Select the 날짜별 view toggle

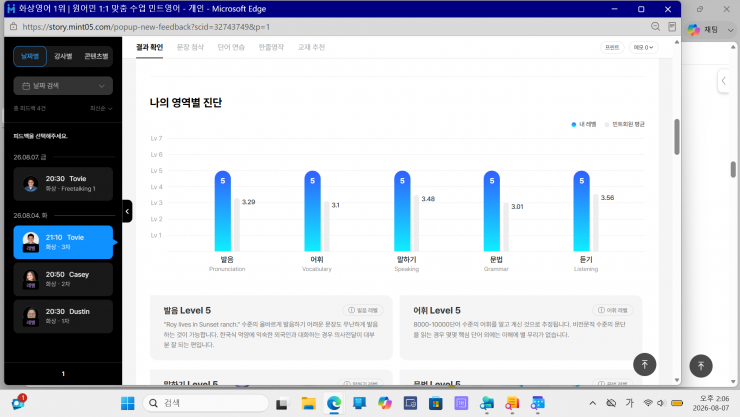click(x=30, y=56)
